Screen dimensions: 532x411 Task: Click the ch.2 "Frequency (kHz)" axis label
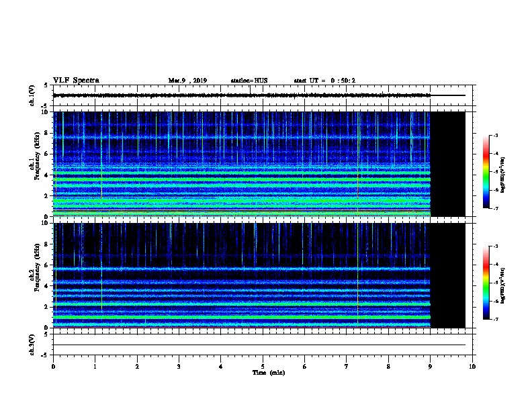(x=37, y=267)
